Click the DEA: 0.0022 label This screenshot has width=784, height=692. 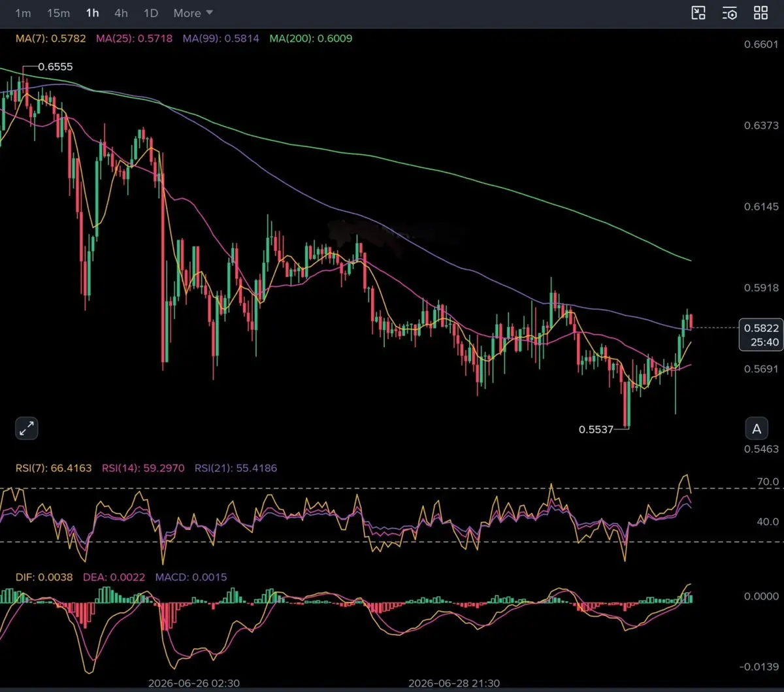[x=114, y=577]
